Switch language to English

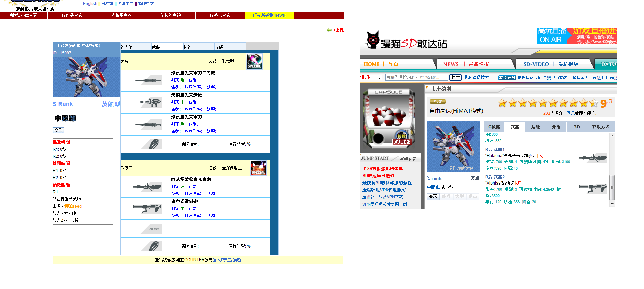(x=90, y=4)
